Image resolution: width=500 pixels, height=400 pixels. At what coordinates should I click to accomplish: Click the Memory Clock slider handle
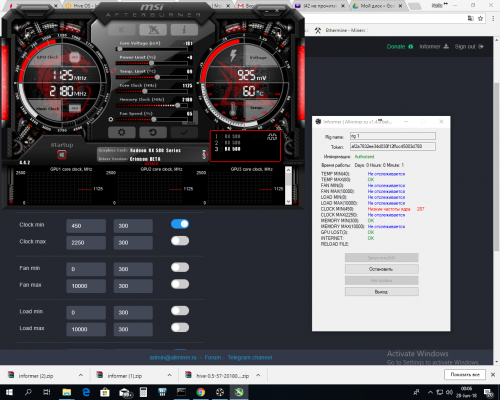tap(178, 105)
